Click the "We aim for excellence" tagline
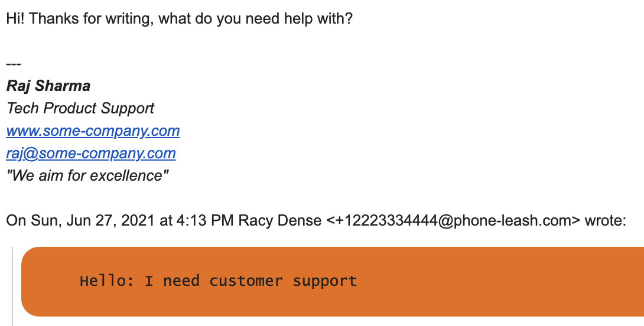 point(87,176)
